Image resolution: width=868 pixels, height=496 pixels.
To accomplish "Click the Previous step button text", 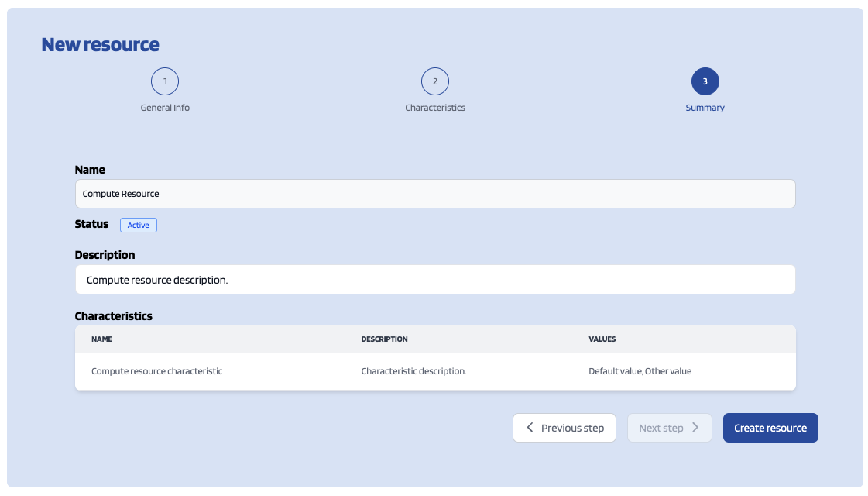I will [x=572, y=428].
